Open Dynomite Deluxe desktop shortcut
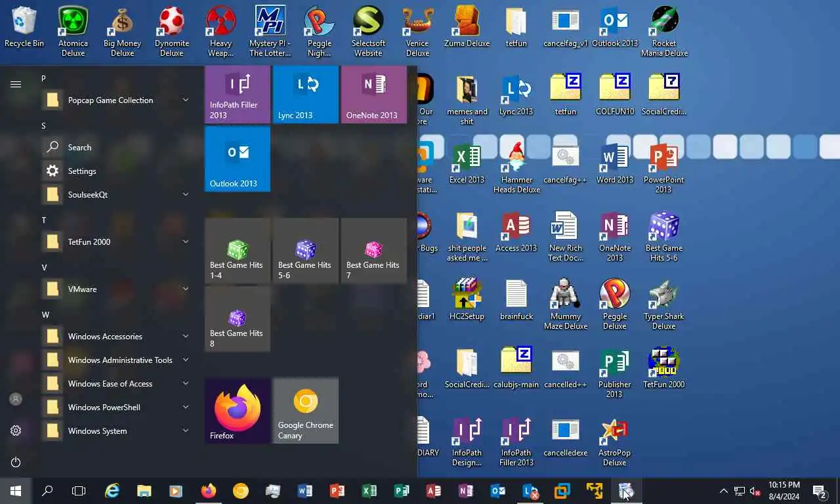This screenshot has width=840, height=504. 172,31
